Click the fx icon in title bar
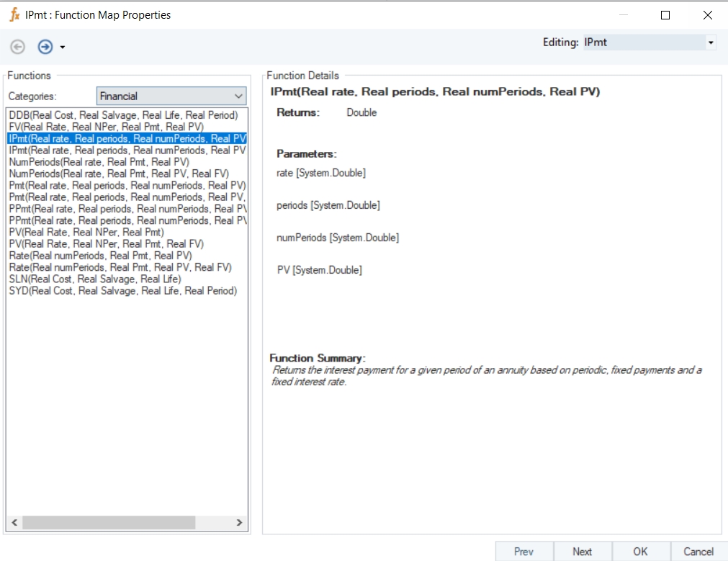This screenshot has height=561, width=728. [14, 14]
